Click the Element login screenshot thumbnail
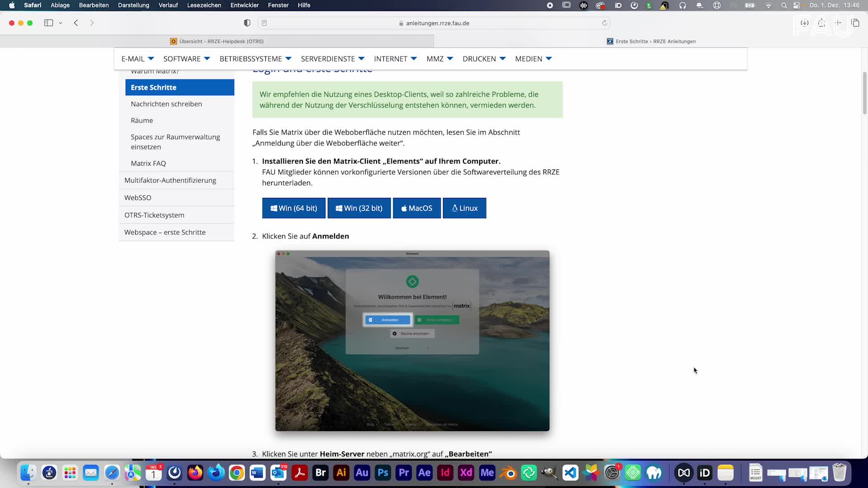Image resolution: width=868 pixels, height=488 pixels. [412, 340]
